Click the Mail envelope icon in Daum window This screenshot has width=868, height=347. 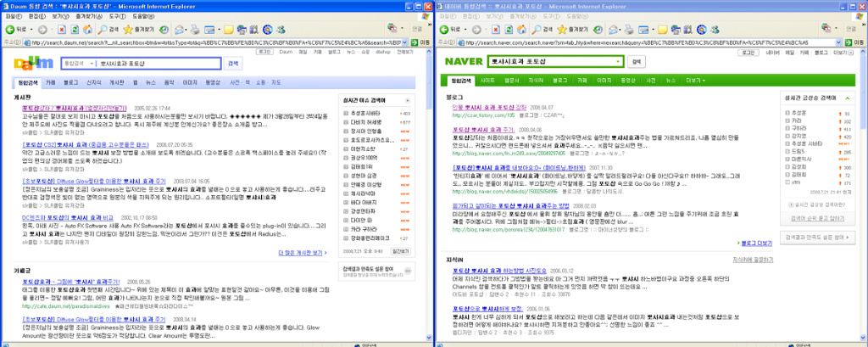tap(180, 30)
